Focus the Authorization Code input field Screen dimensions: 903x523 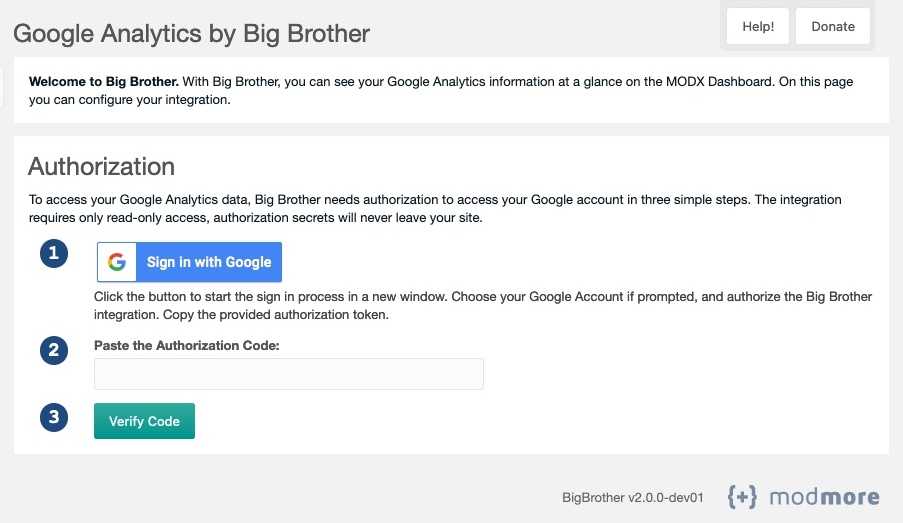289,374
